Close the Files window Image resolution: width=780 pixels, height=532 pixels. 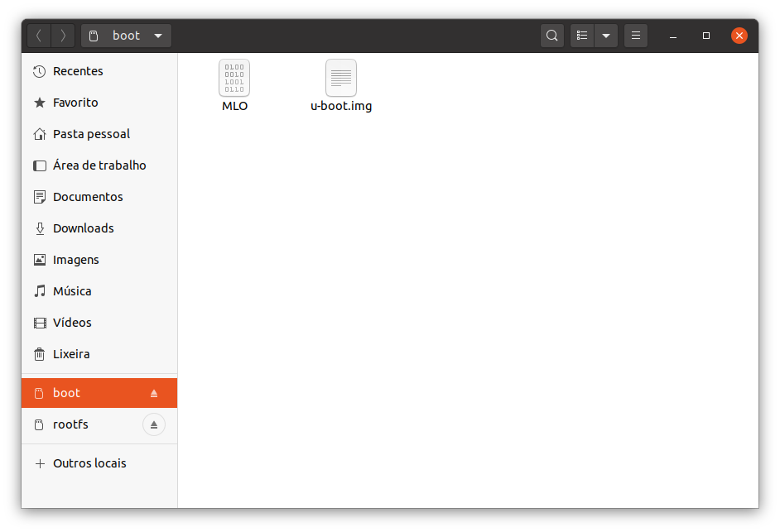click(739, 36)
